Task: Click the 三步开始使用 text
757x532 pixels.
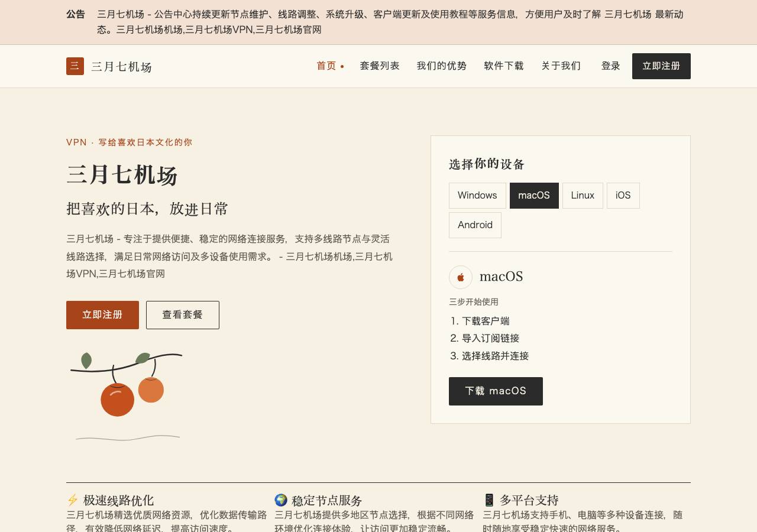Action: click(x=474, y=302)
